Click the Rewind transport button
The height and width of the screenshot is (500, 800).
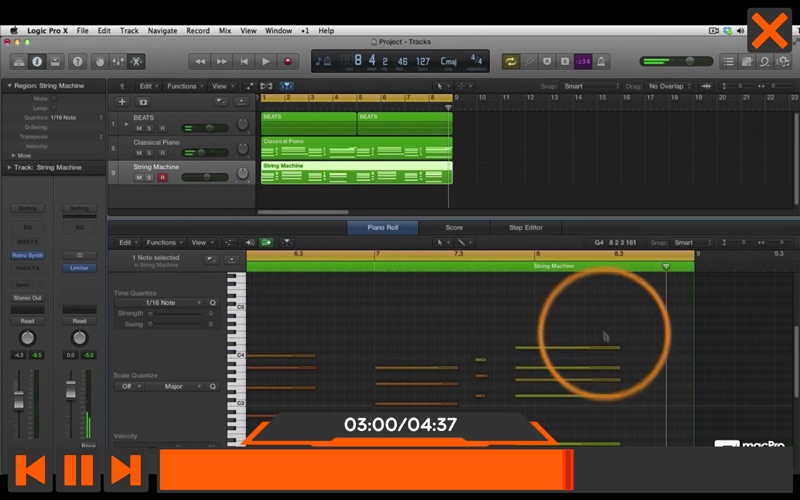pyautogui.click(x=199, y=62)
